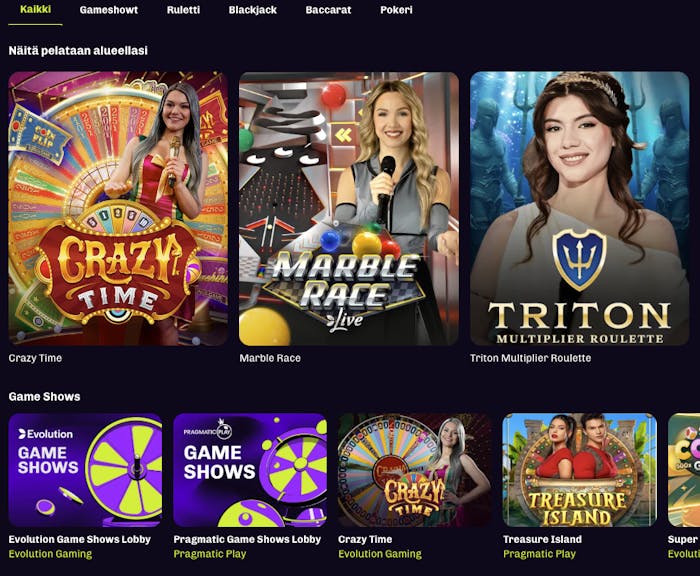Open the Treasure Island game thumbnail
The height and width of the screenshot is (576, 700).
click(x=579, y=470)
